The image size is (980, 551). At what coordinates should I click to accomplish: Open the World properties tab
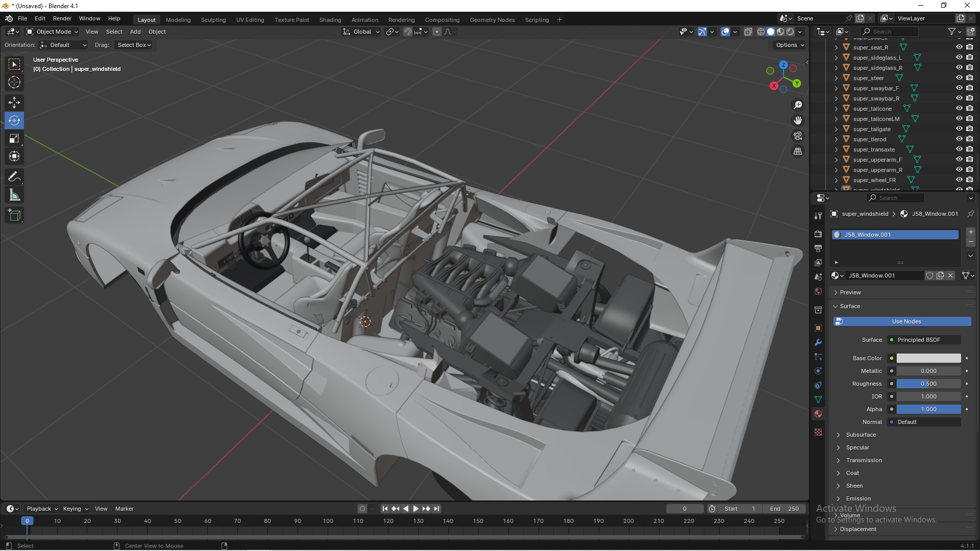tap(818, 291)
